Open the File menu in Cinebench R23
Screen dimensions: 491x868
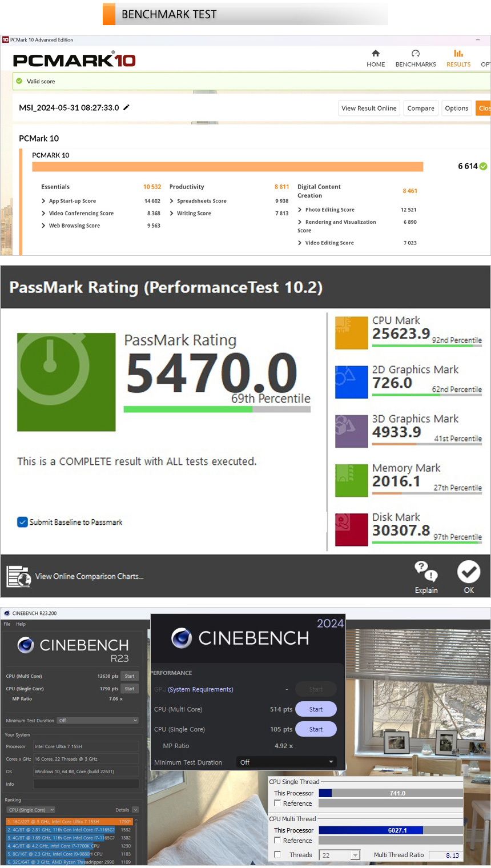(7, 624)
